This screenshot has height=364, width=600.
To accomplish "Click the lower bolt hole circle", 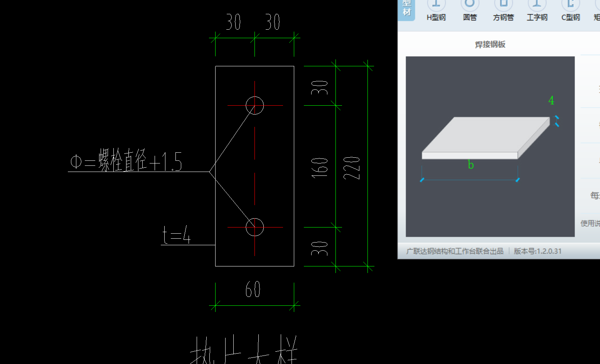I will pos(254,227).
